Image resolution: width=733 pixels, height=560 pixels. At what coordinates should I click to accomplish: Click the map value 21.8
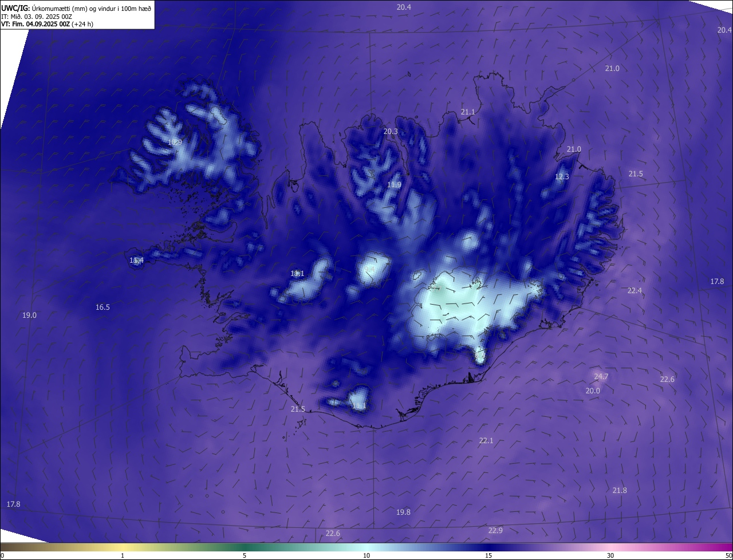[620, 491]
